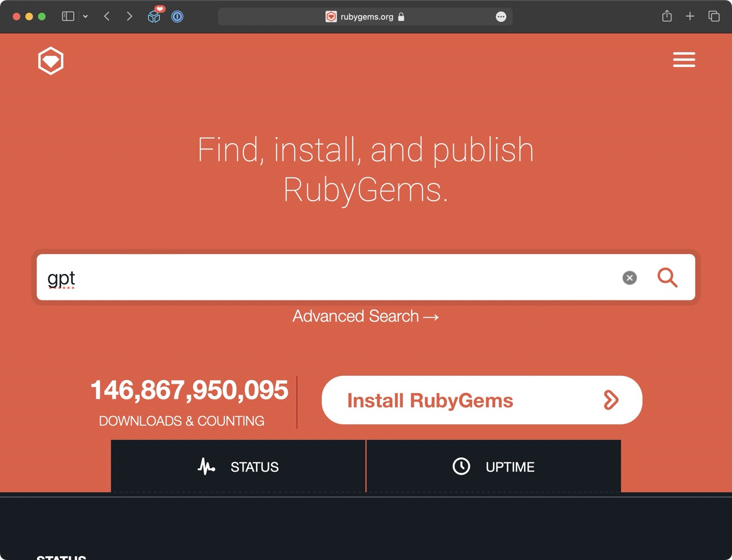Open the Advanced Search link
Screen dimensions: 732x560
(365, 316)
